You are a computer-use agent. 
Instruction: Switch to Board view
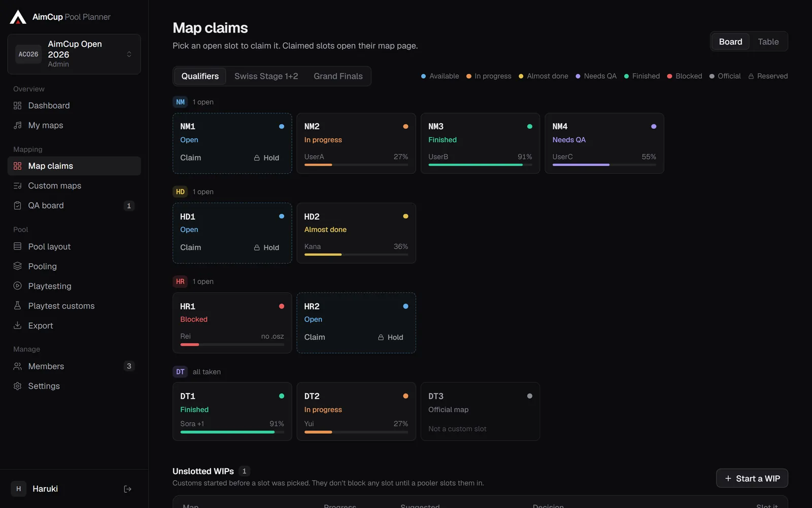pos(730,42)
